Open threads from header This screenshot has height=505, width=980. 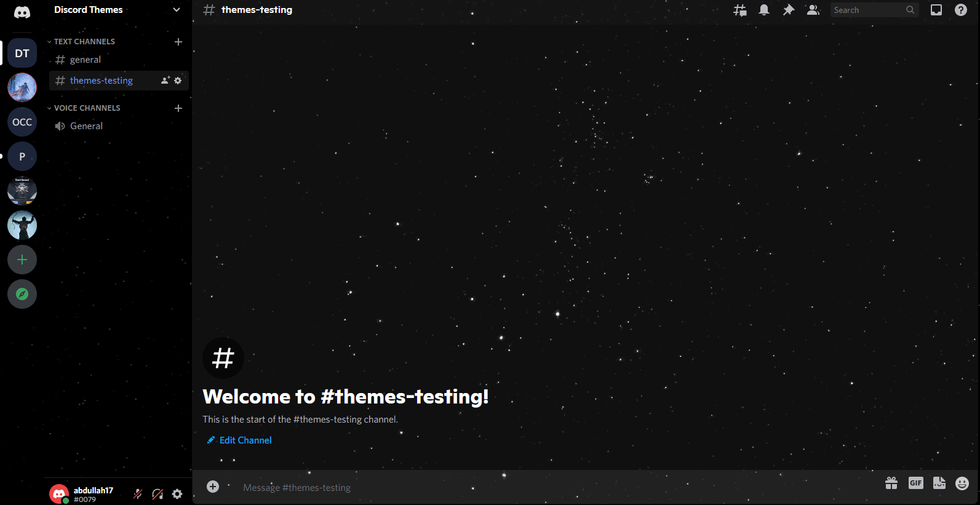click(x=740, y=10)
